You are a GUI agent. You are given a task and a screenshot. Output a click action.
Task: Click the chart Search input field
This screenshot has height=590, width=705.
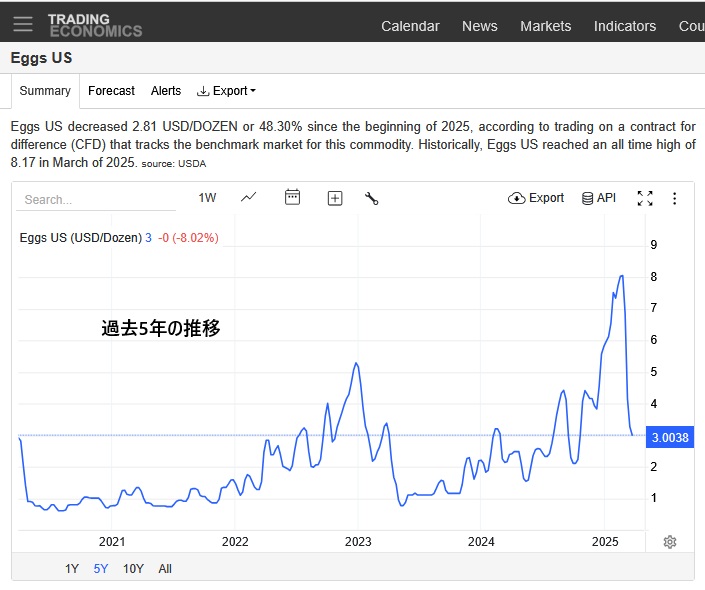95,199
